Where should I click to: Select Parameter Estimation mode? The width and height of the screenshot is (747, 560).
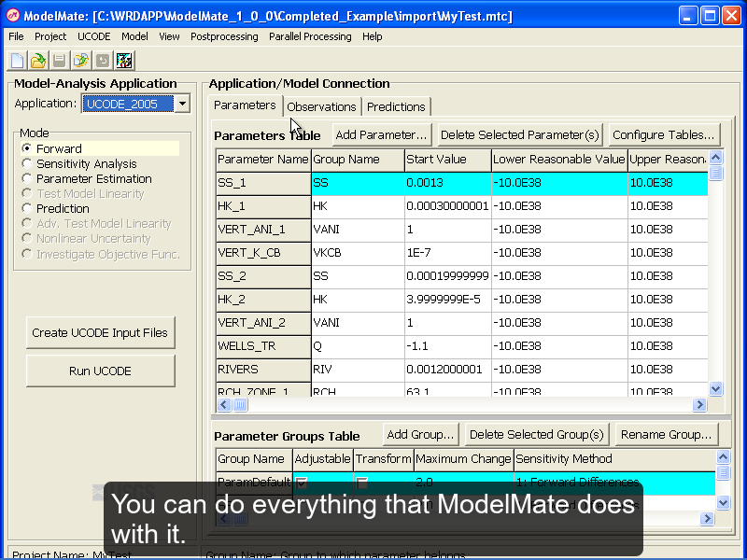point(27,178)
